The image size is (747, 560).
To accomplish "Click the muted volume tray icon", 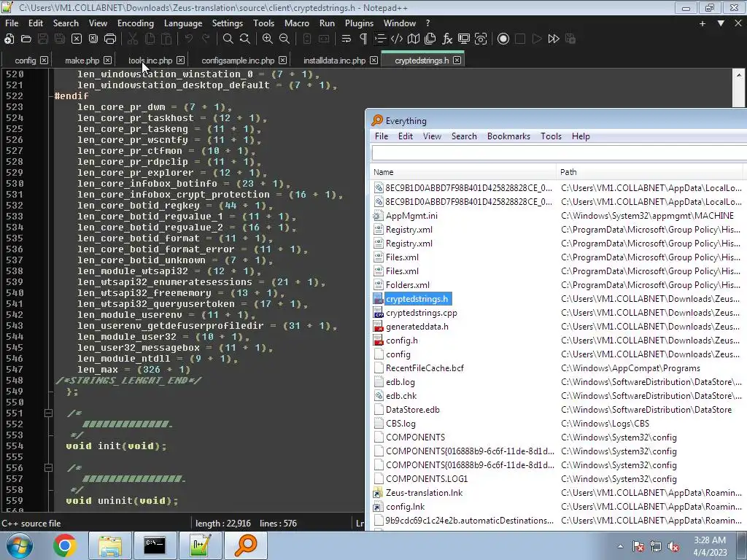I will 673,547.
